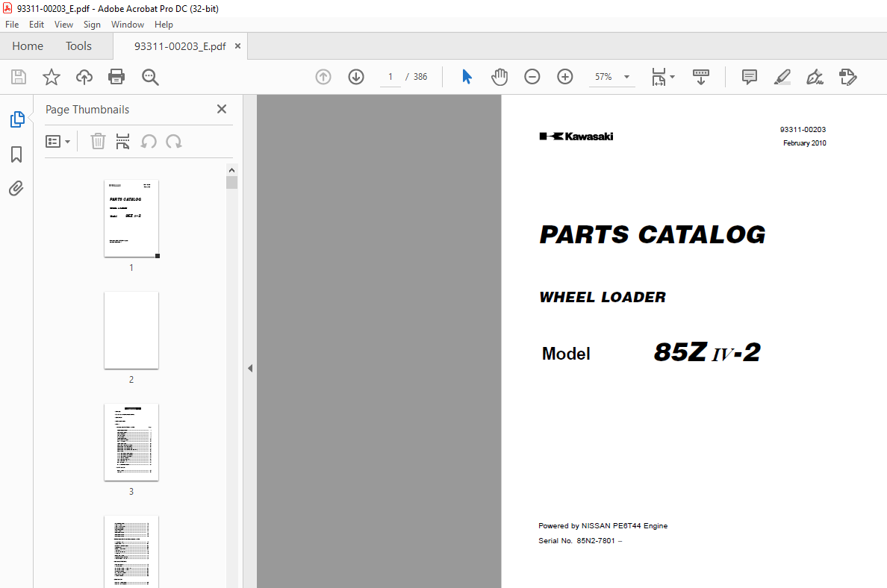Click the Stamp tool icon

(848, 77)
